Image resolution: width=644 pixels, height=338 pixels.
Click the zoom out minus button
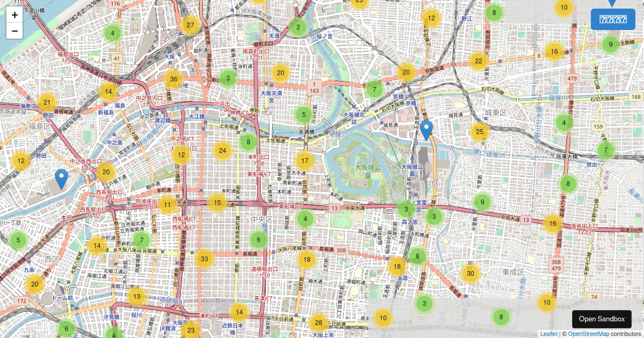tap(14, 31)
